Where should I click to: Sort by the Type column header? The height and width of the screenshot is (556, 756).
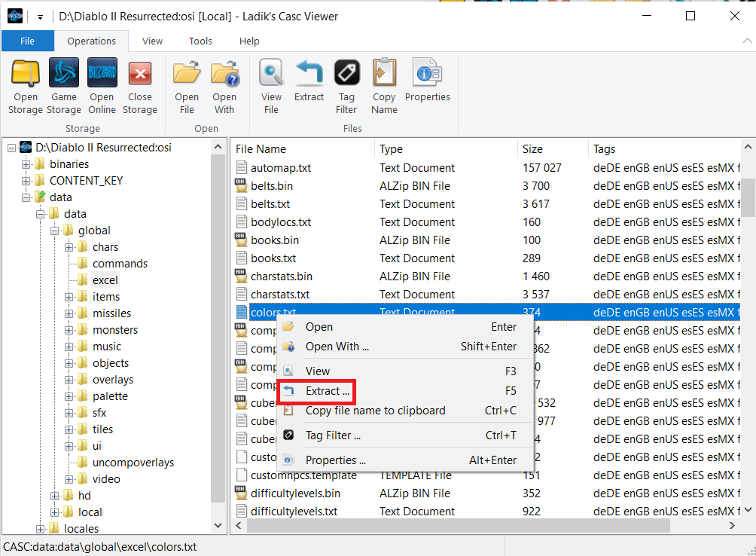[446, 149]
